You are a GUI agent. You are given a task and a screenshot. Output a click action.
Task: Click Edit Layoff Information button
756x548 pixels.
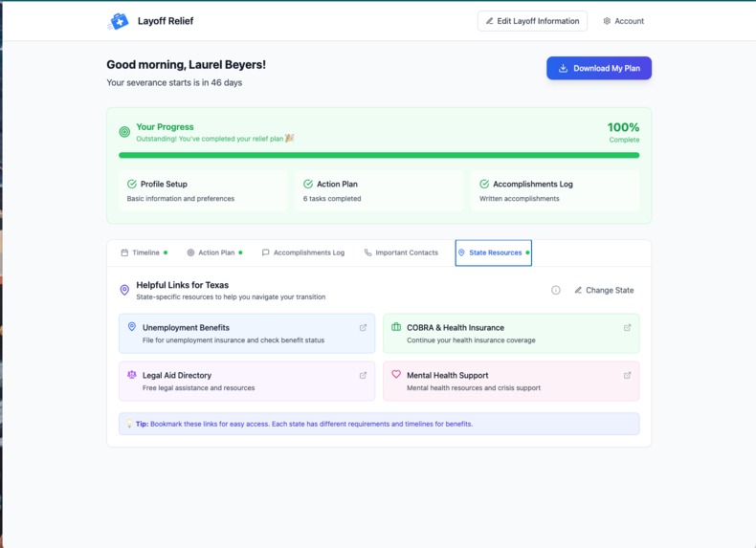pyautogui.click(x=532, y=21)
